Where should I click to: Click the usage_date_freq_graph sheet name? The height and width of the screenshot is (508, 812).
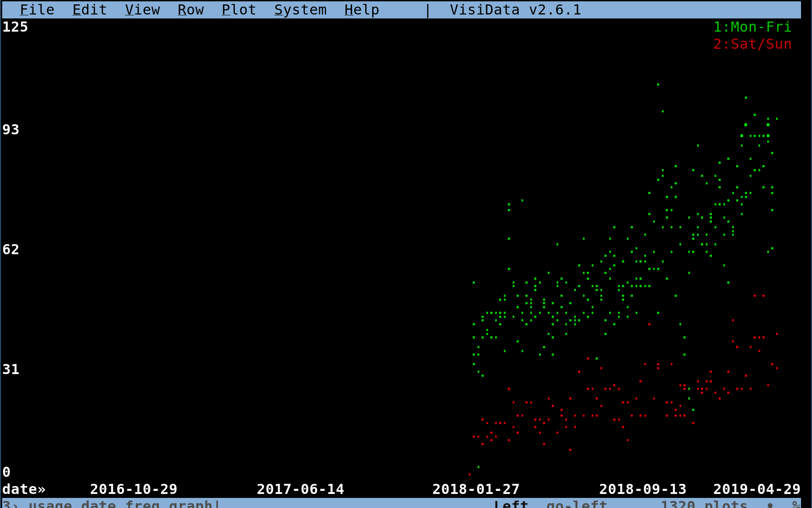coord(121,504)
